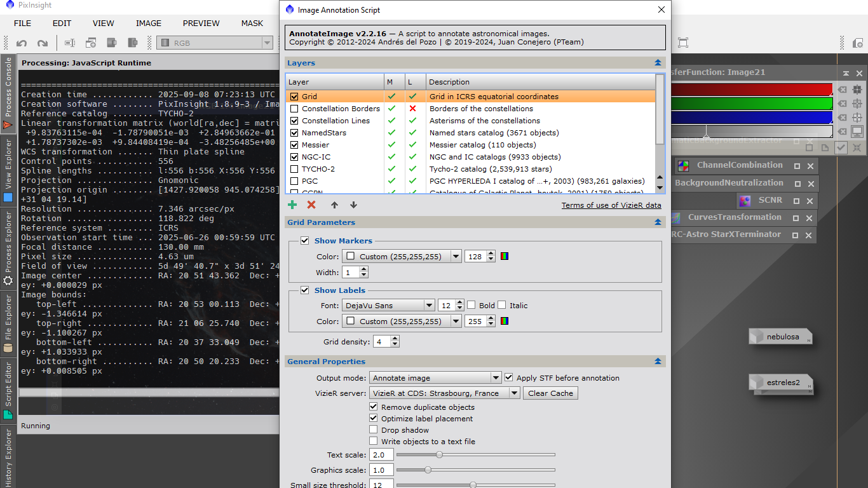
Task: Collapse the Grid Parameters section
Action: tap(658, 222)
